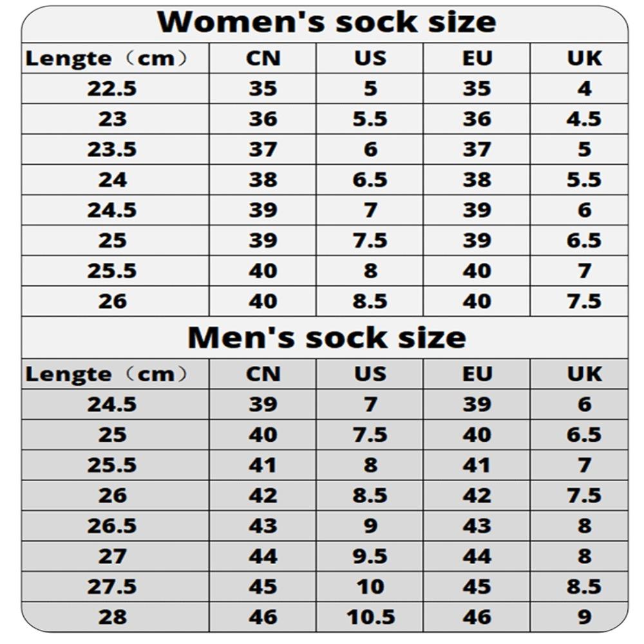Click women's UK size 4 cell
The image size is (644, 644).
coord(579,89)
